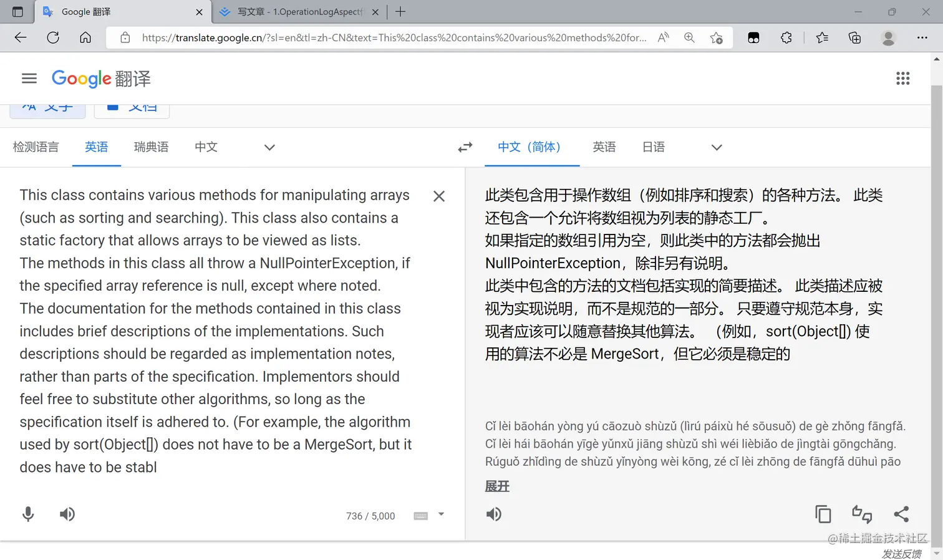Select 中文（简体） target language tab

click(532, 147)
